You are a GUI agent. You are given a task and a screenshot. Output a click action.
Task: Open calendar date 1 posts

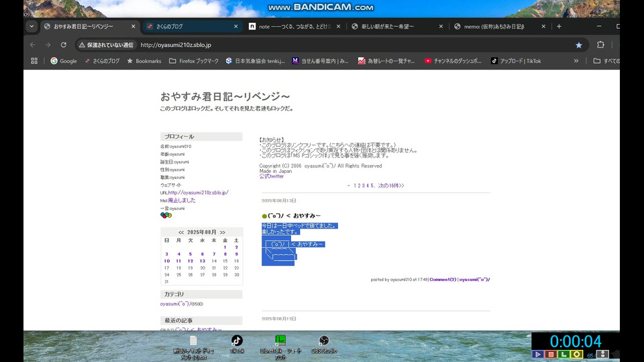tap(225, 247)
